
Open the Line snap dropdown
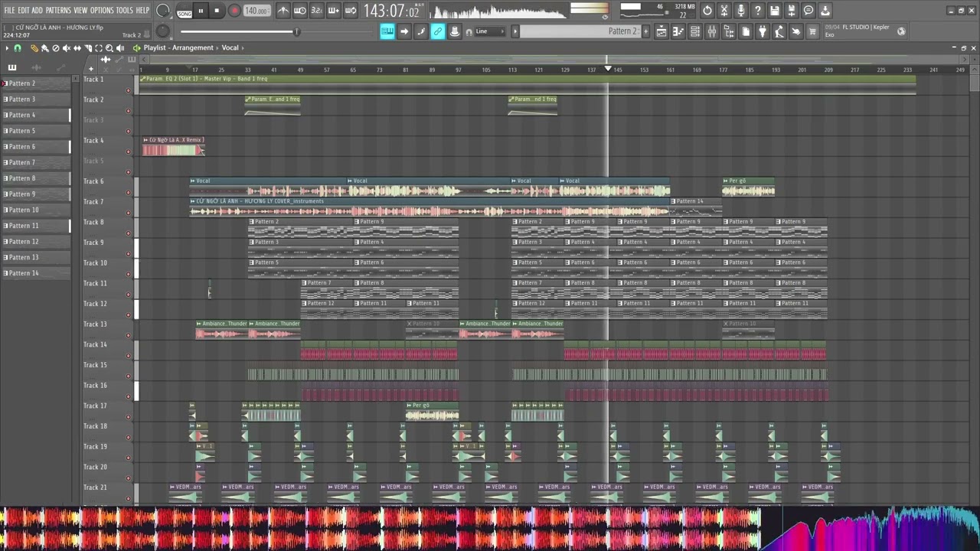click(490, 31)
